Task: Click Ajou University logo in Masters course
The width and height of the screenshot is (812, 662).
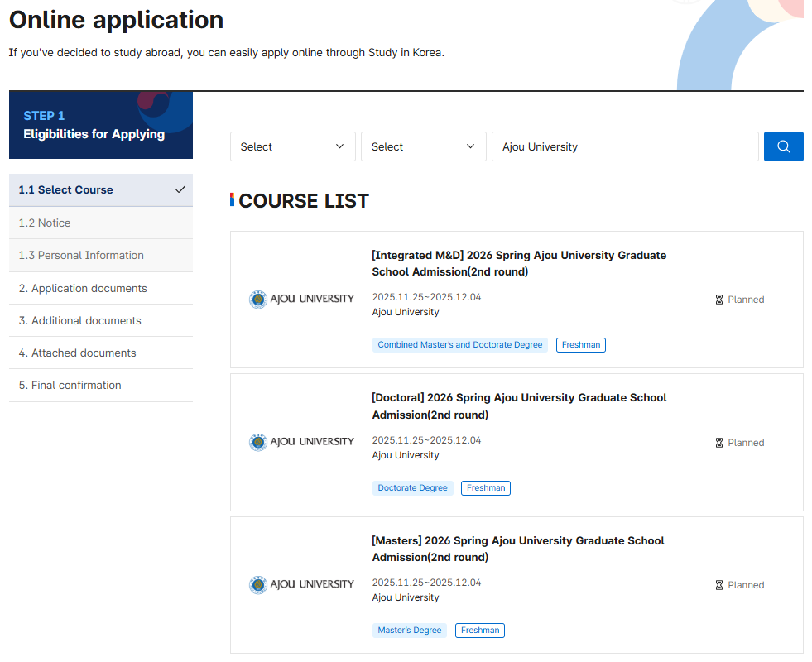Action: 301,585
